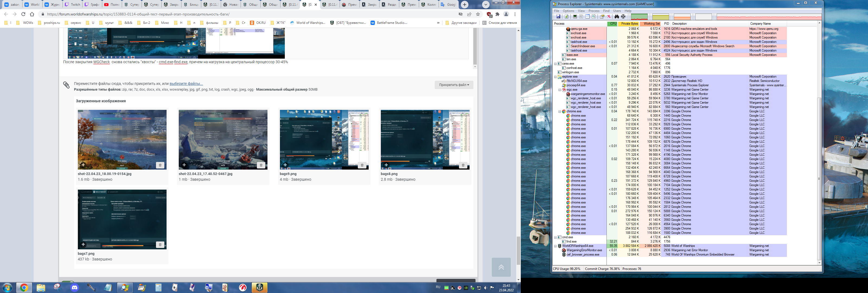Collapse the csrss.exe process tree

click(x=555, y=63)
